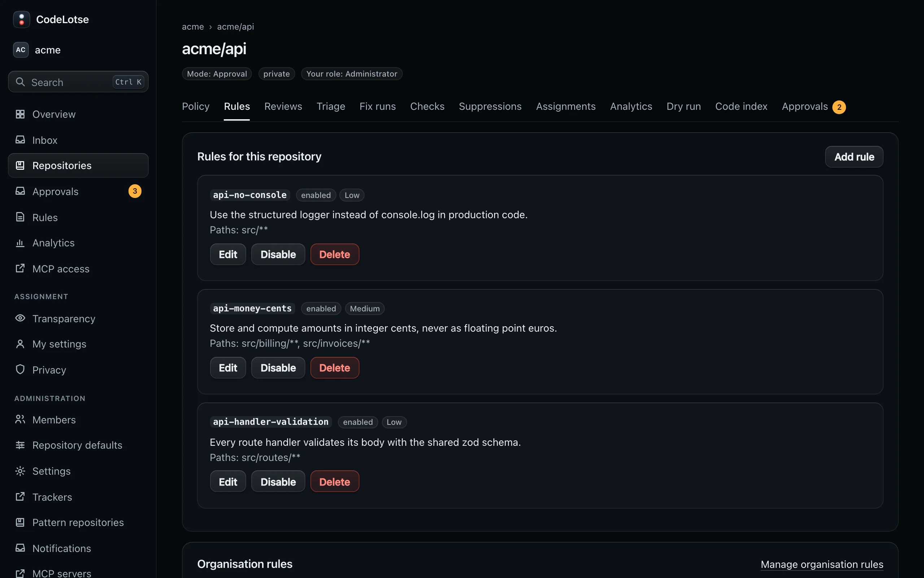924x578 pixels.
Task: Click the acme breadcrumb link
Action: pos(193,27)
